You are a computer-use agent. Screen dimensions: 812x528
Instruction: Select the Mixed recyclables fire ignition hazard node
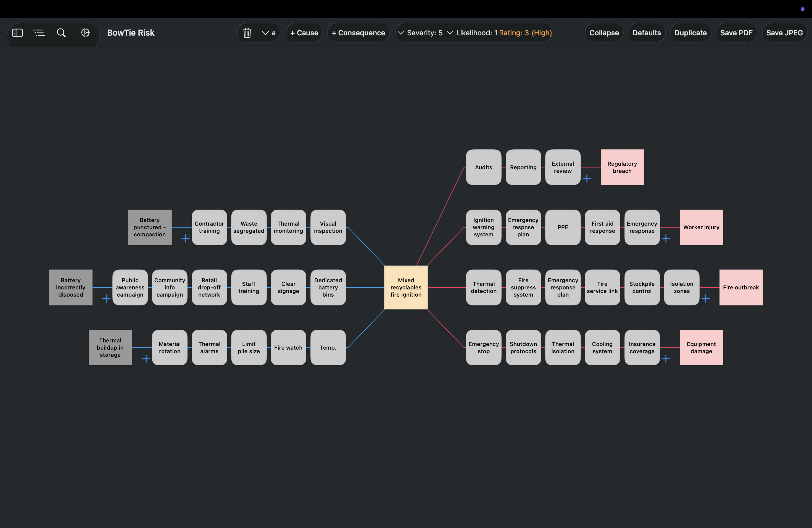[406, 287]
